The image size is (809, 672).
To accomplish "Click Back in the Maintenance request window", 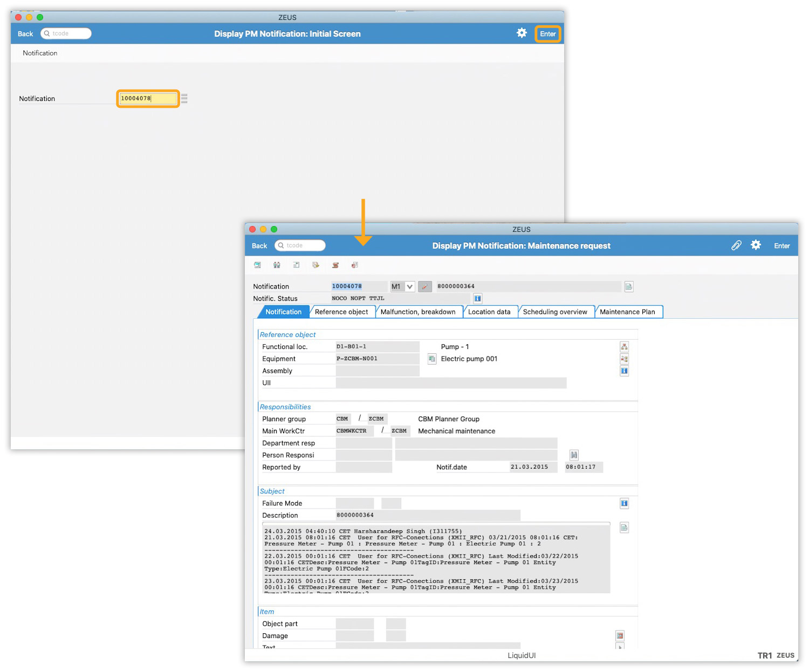I will coord(259,246).
